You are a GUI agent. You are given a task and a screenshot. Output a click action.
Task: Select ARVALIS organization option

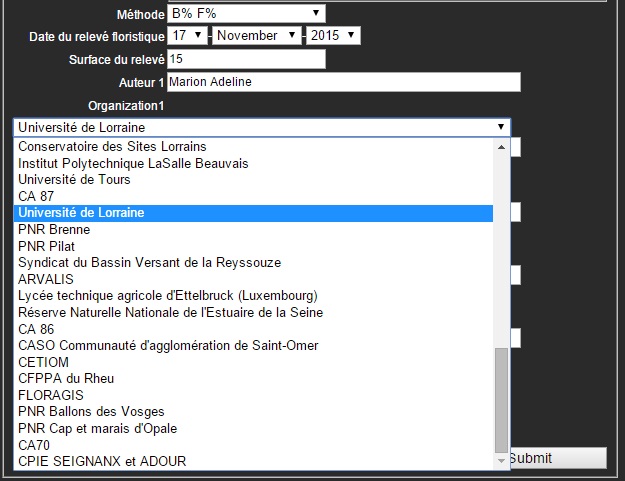pos(46,279)
